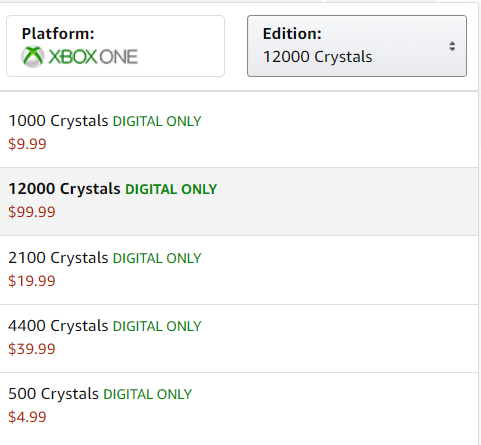Click DIGITAL ONLY label beside 2100 Crystals
Image resolution: width=481 pixels, height=445 pixels.
click(x=157, y=258)
